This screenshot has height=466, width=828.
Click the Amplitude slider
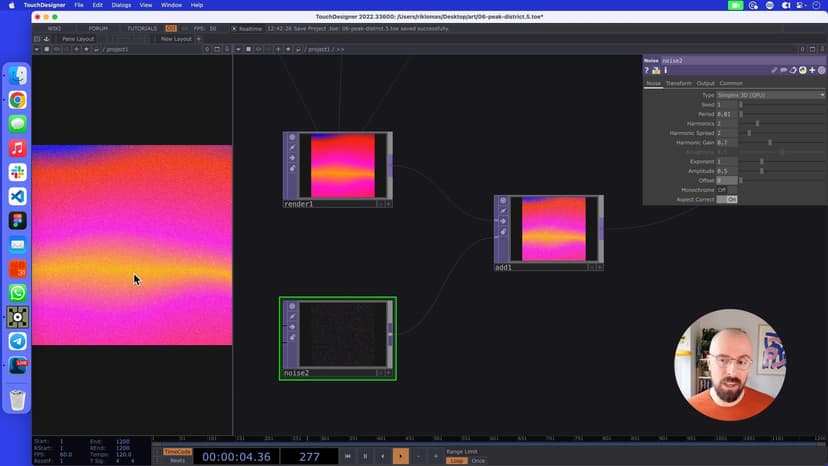pyautogui.click(x=762, y=171)
